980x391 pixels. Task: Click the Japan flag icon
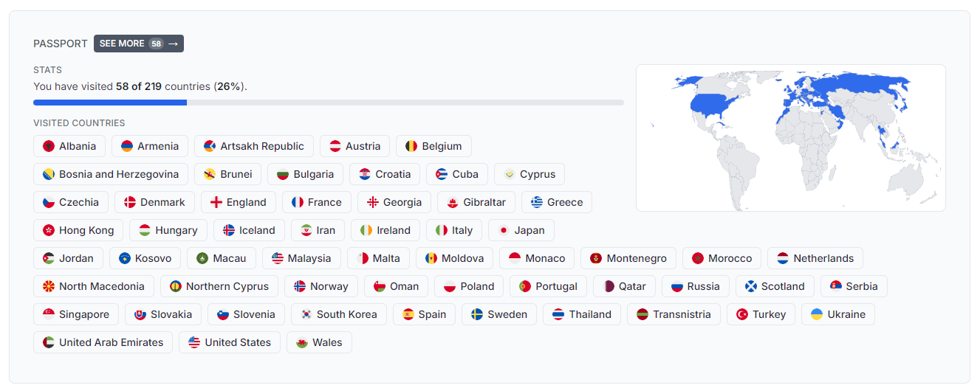[x=504, y=230]
